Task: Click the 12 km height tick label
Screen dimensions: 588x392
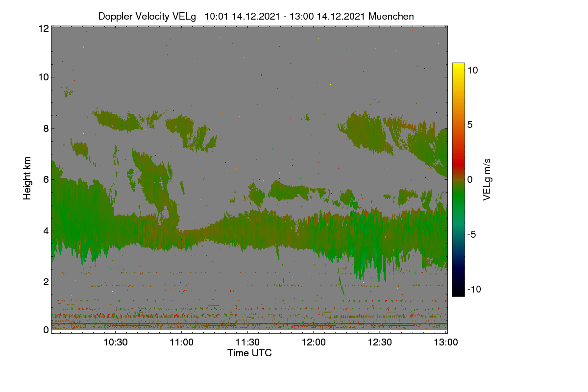Action: [x=43, y=28]
